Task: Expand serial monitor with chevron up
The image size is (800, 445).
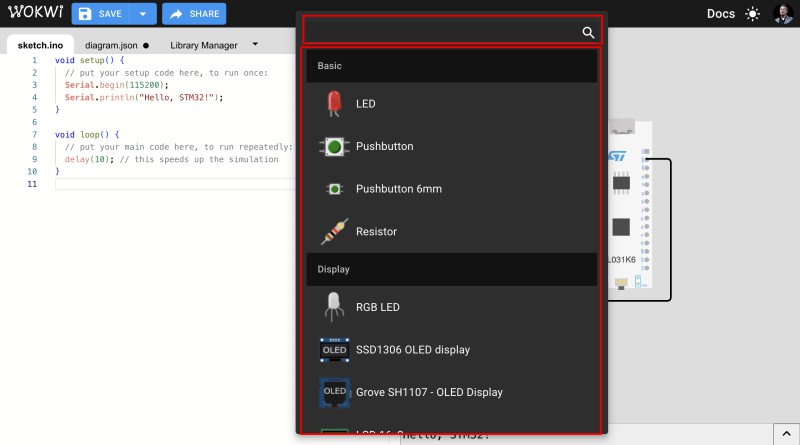Action: 786,434
